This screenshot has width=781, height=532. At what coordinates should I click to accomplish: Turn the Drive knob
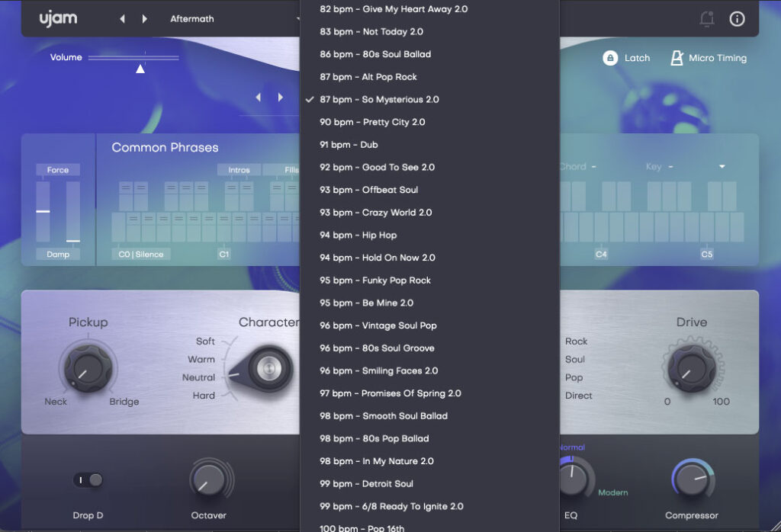point(691,369)
